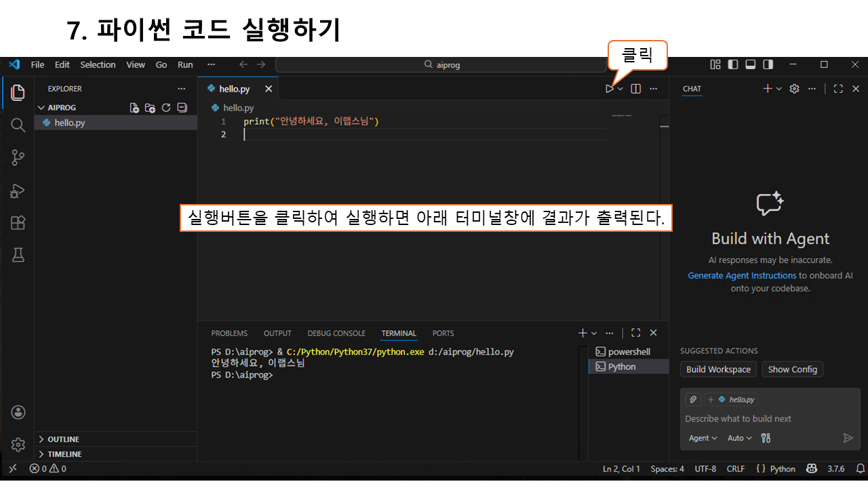Open the Source Control view
The height and width of the screenshot is (488, 868).
pyautogui.click(x=18, y=158)
